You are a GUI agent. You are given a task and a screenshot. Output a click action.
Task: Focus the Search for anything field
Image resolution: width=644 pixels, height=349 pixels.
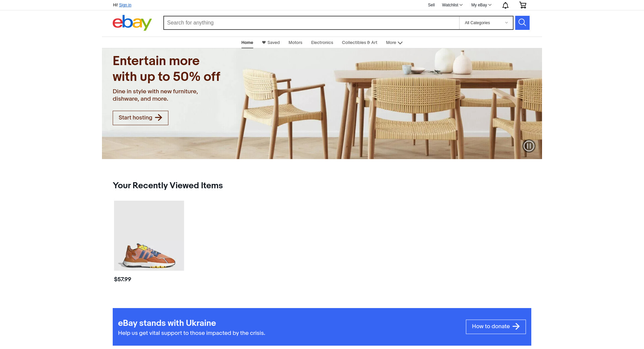tap(311, 23)
